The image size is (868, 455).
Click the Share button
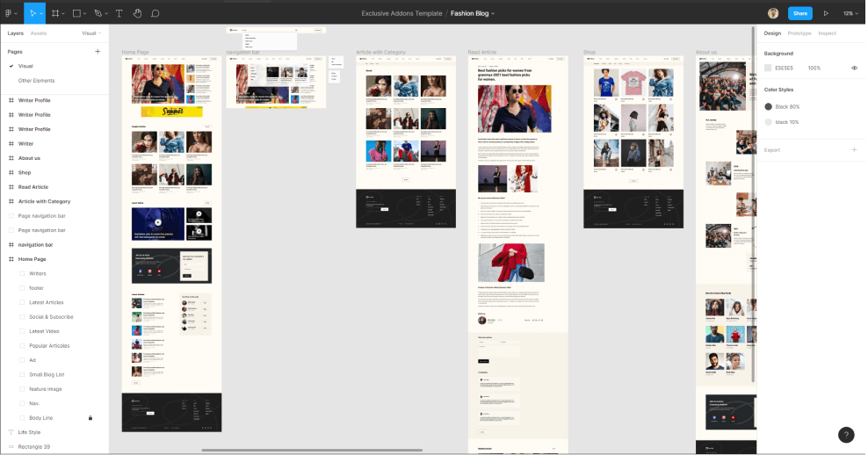click(799, 13)
